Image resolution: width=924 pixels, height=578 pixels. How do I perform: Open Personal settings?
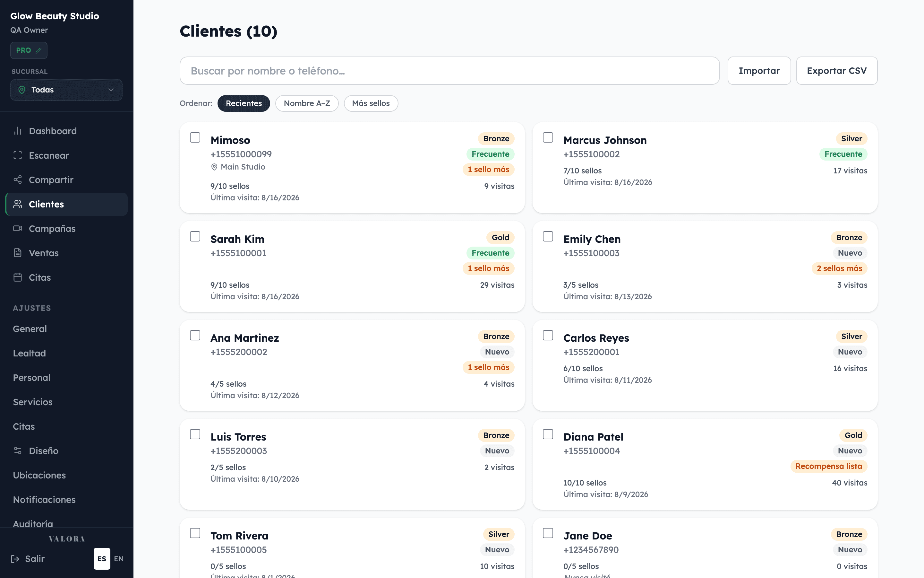66,378
